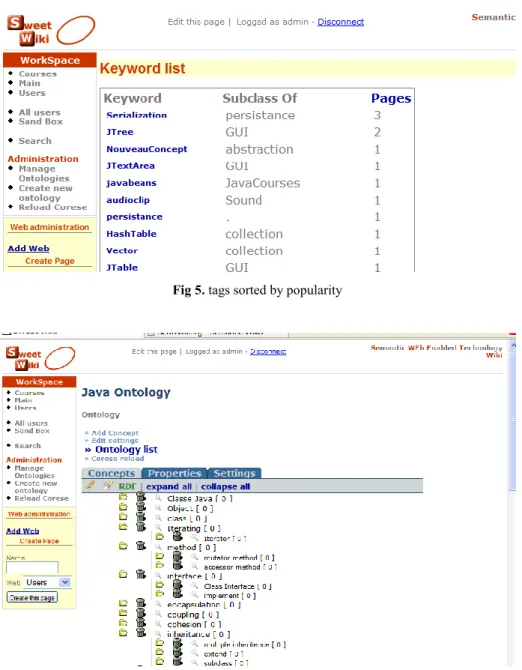Click expand all in ontology toolbar
The width and height of the screenshot is (522, 670).
[x=169, y=486]
